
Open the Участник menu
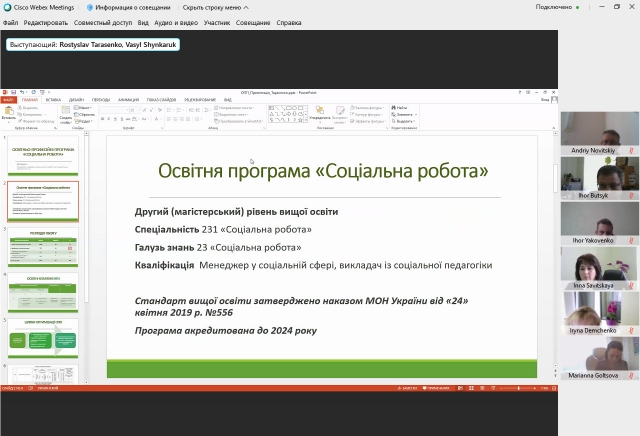(216, 21)
